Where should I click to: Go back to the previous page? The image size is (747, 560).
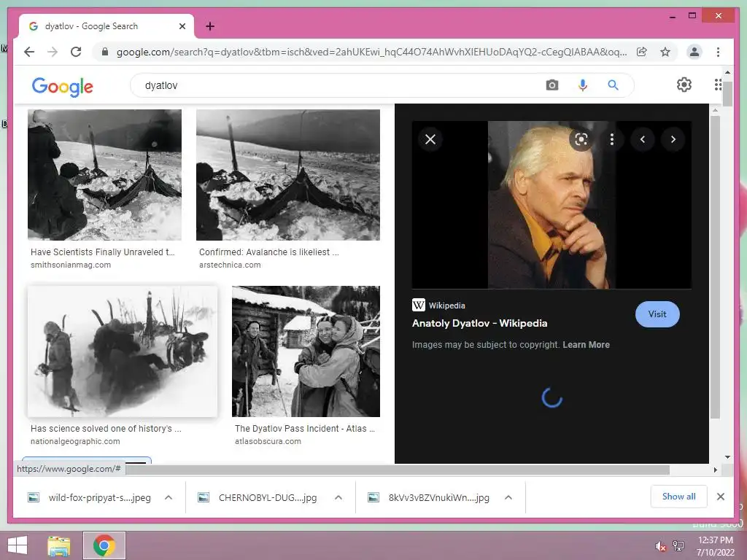pos(29,52)
